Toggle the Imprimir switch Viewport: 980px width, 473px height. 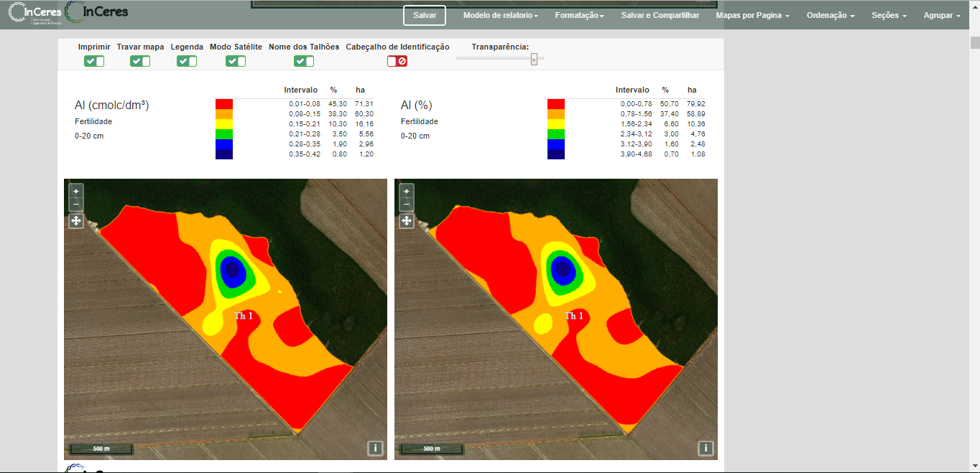coord(94,61)
